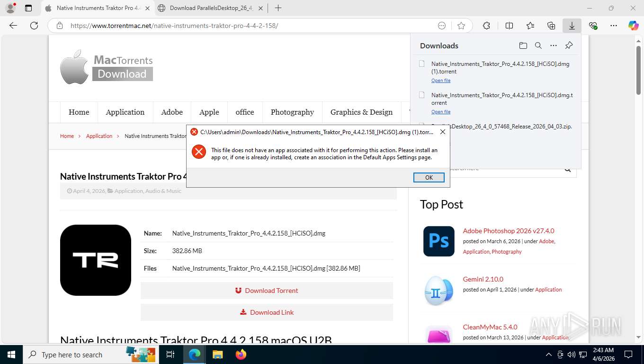The height and width of the screenshot is (364, 644).
Task: Open downloads folder icon in panel
Action: click(523, 45)
